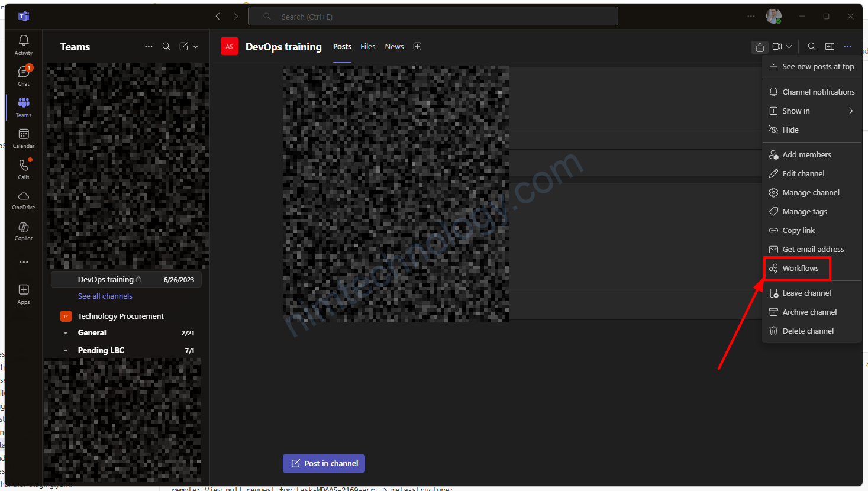This screenshot has width=868, height=491.
Task: Open the Calendar app
Action: [24, 138]
